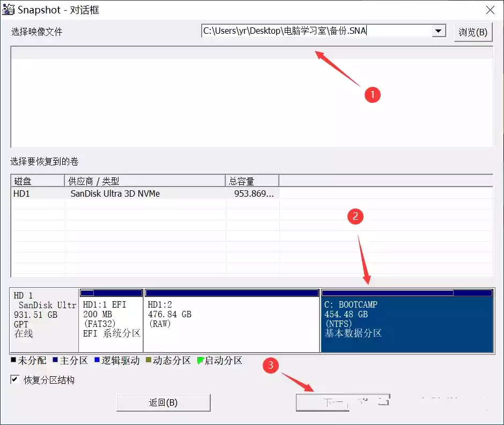Click the green 启动分区 legend square
504x425 pixels.
[x=201, y=361]
